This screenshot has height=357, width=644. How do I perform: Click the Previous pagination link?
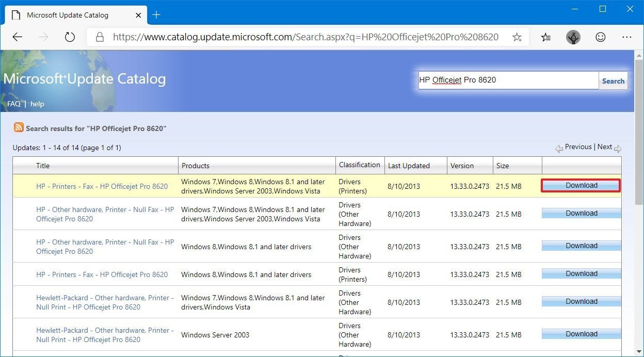pos(578,147)
